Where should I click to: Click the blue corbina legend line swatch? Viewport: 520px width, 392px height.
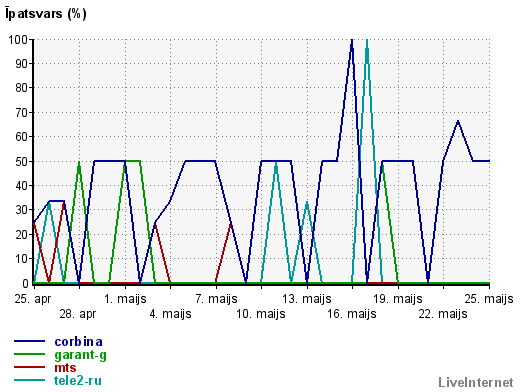(x=29, y=341)
